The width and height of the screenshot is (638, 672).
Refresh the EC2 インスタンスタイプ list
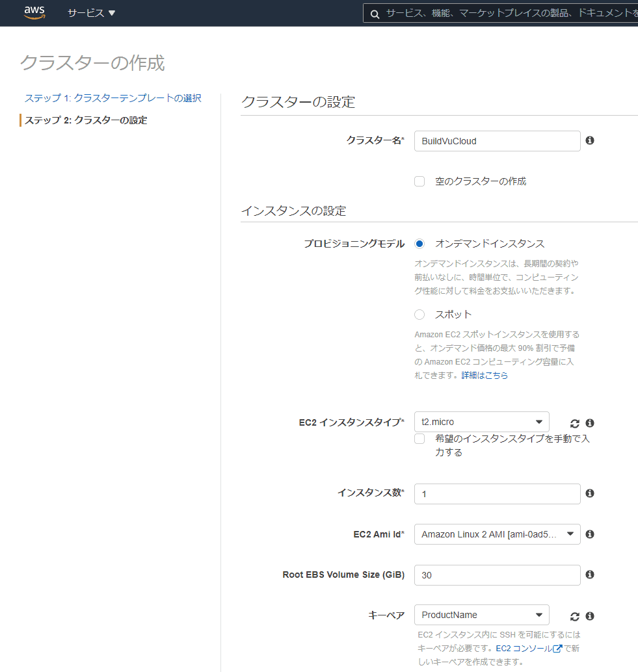(x=574, y=424)
